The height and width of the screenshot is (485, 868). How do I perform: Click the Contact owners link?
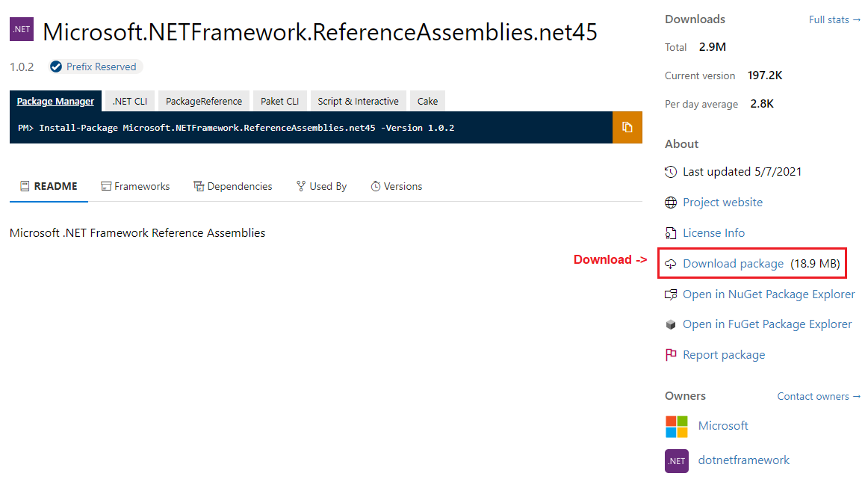(x=818, y=396)
